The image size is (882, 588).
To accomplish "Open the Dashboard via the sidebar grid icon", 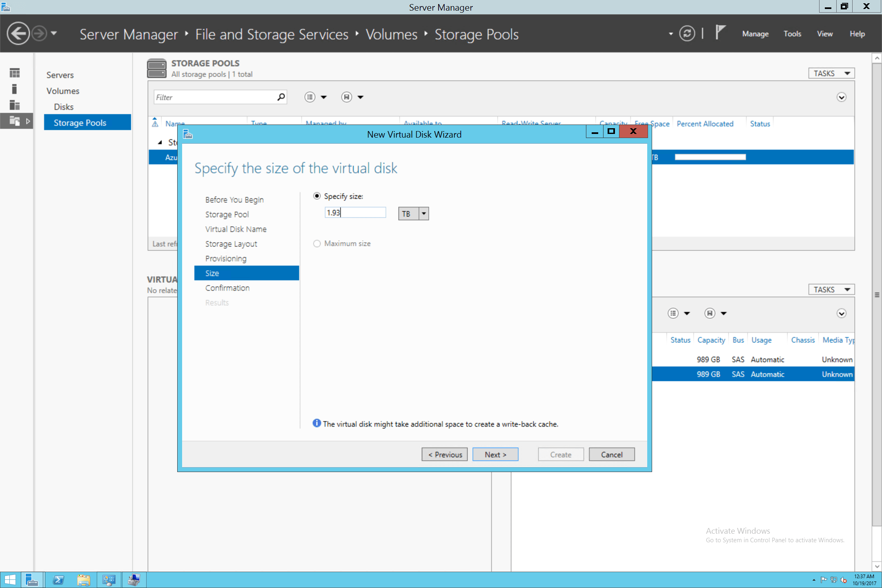I will (15, 72).
